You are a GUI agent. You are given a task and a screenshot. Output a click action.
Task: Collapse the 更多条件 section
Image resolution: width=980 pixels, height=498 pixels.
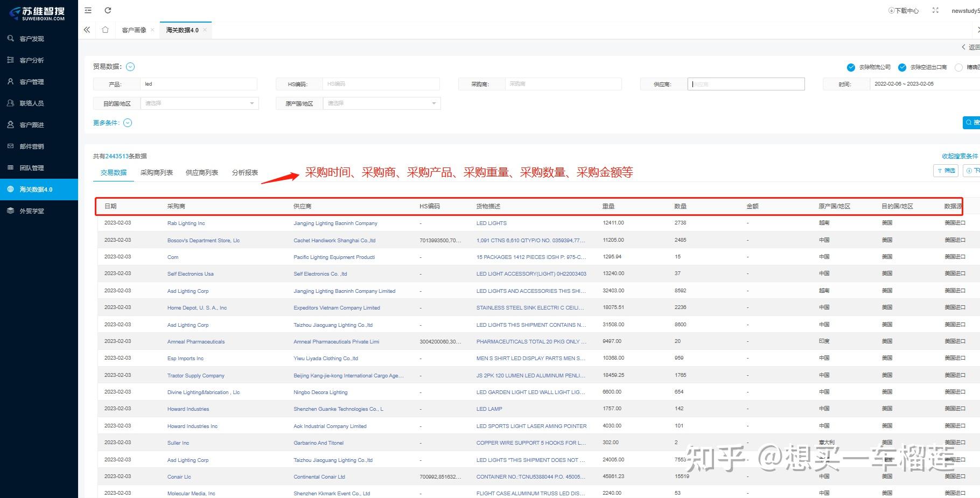click(x=128, y=123)
